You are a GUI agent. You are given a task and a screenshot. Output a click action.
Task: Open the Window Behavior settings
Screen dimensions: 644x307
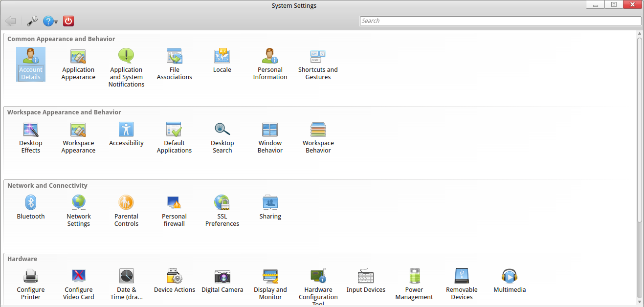point(270,130)
